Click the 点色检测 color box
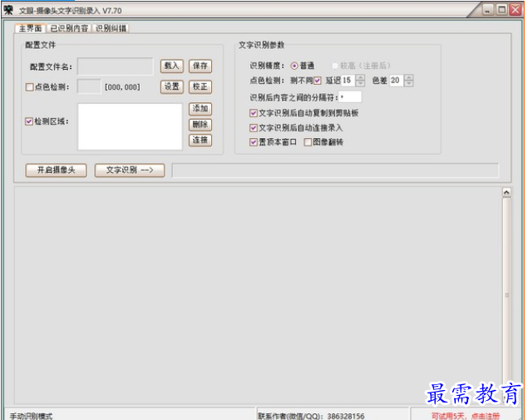 (89, 86)
